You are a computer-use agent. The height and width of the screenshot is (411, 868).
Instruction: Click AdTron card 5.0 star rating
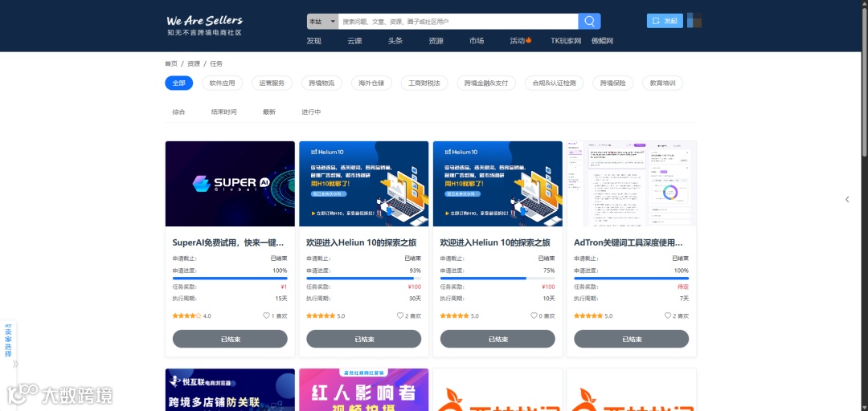click(588, 315)
